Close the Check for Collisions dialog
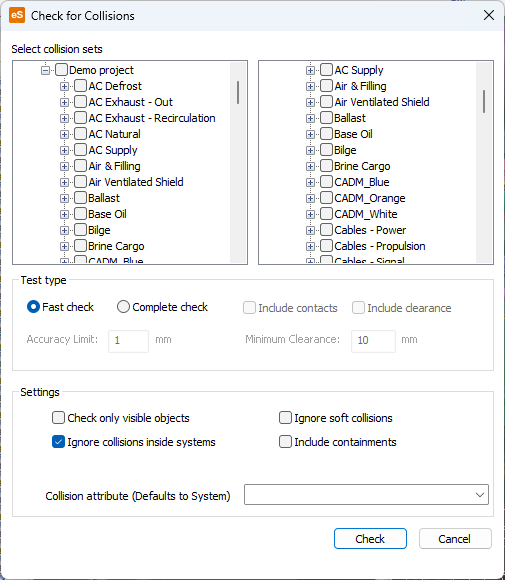The image size is (505, 580). 489,16
